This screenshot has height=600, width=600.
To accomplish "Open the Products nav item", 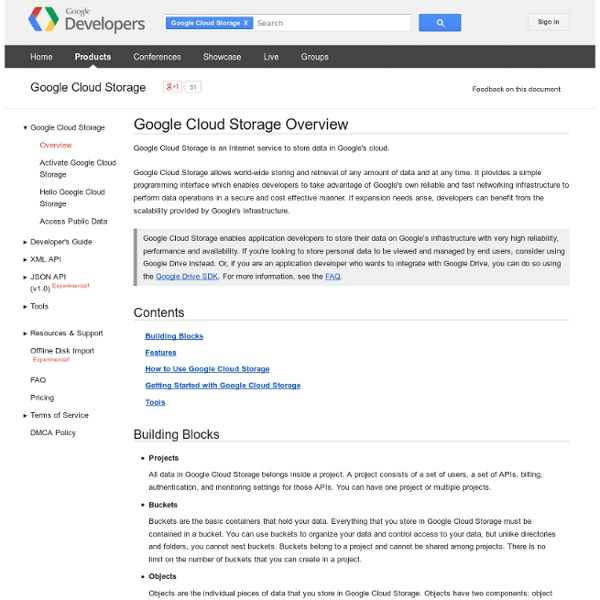I will [93, 57].
